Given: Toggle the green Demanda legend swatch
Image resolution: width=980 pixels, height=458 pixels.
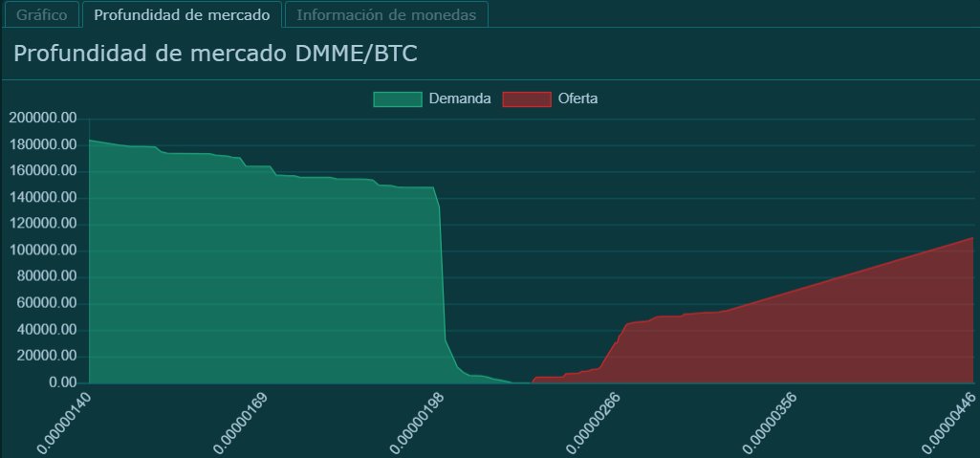Looking at the screenshot, I should click(x=398, y=98).
